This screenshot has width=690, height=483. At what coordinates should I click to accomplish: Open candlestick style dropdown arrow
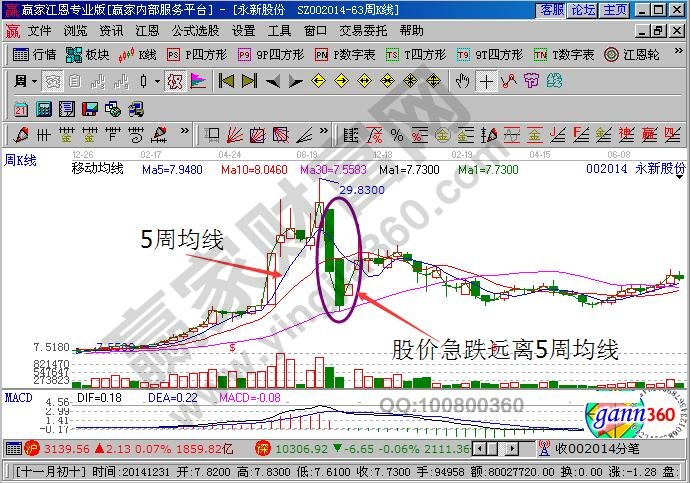click(157, 81)
